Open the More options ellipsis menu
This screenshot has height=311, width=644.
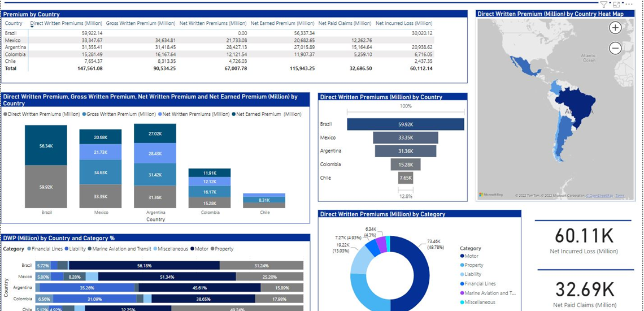coord(629,5)
